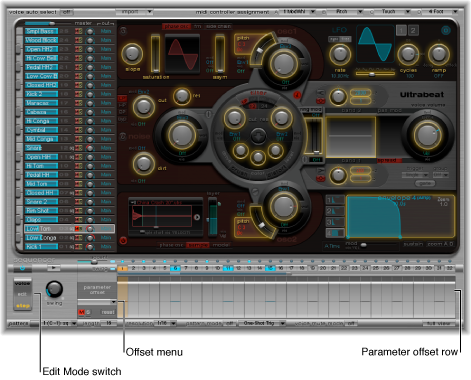
Task: Click the voice volume knob
Action: 427,135
